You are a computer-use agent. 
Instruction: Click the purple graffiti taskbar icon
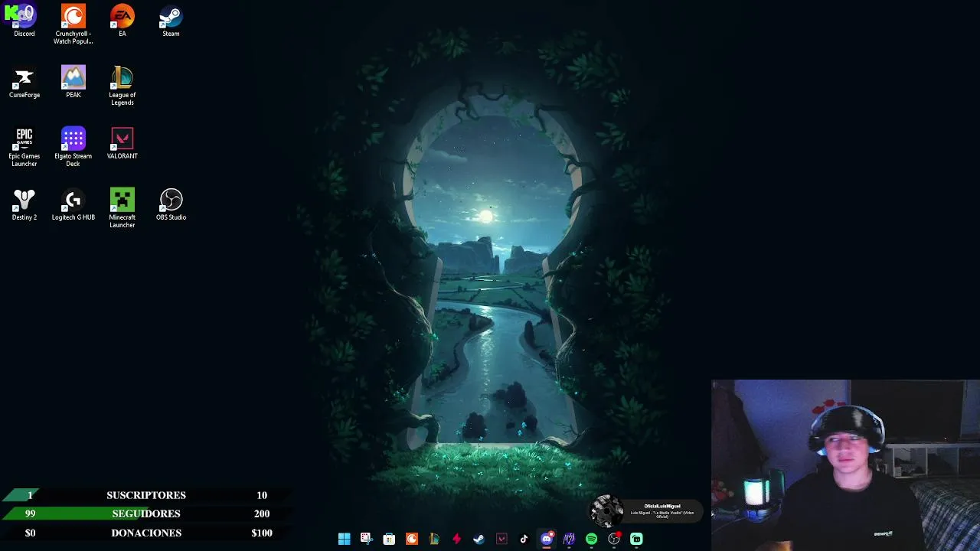pos(569,539)
